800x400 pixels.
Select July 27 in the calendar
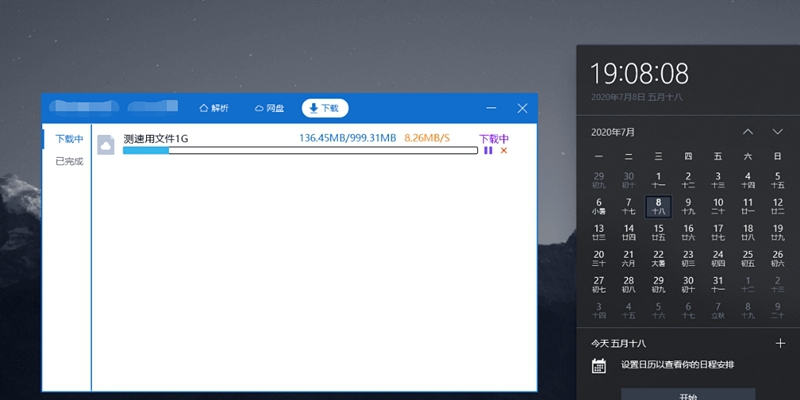598,285
